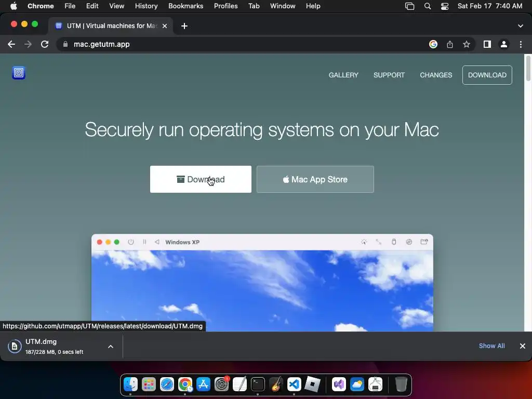Click Show All downloads
532x399 pixels.
click(491, 345)
